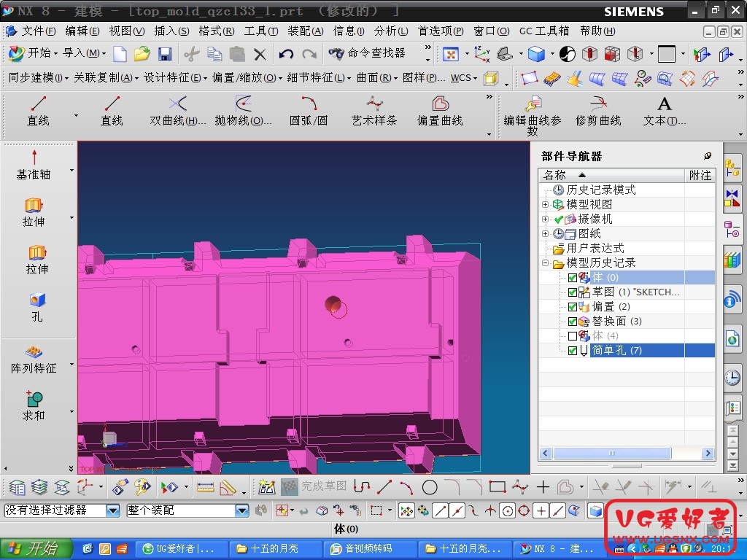Select the 孔 (Hole) feature tool
Viewport: 747px width, 560px height.
36,300
